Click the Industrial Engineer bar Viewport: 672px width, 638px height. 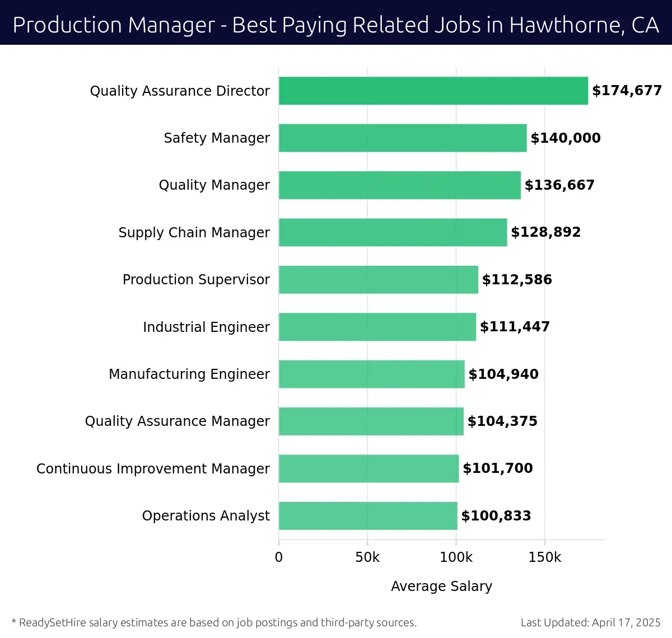click(377, 327)
